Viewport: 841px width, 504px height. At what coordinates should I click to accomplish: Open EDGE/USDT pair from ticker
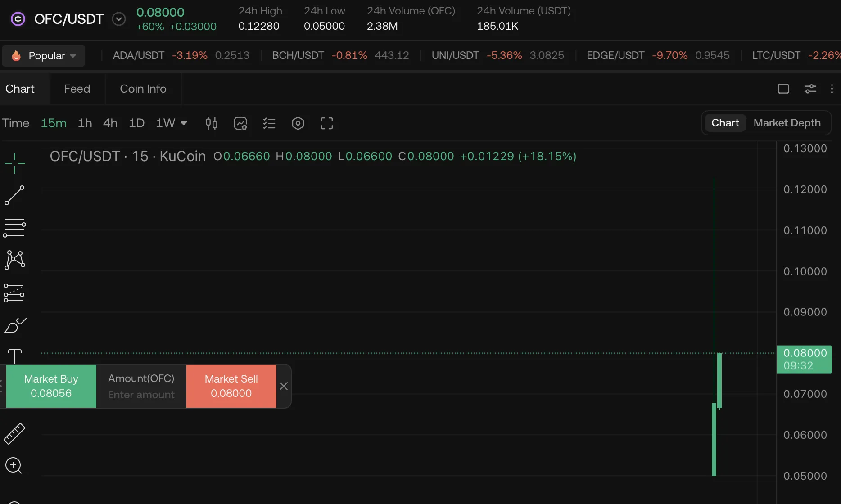(658, 55)
